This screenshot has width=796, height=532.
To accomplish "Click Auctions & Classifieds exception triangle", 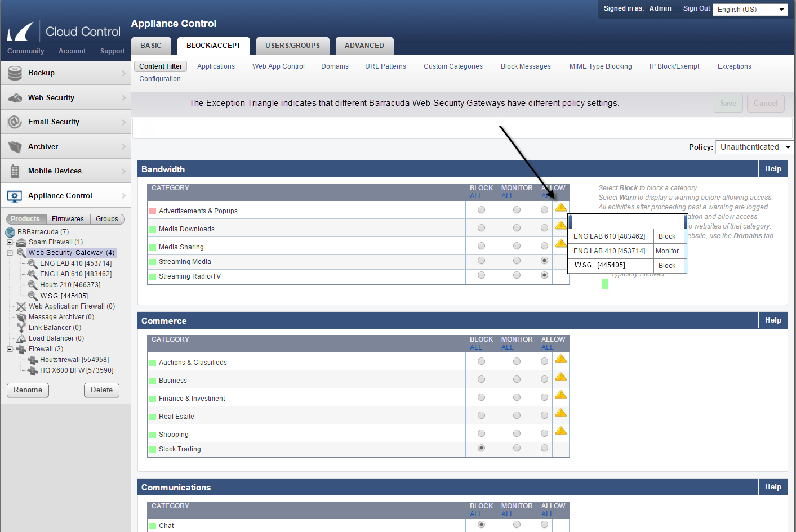I will click(x=561, y=359).
